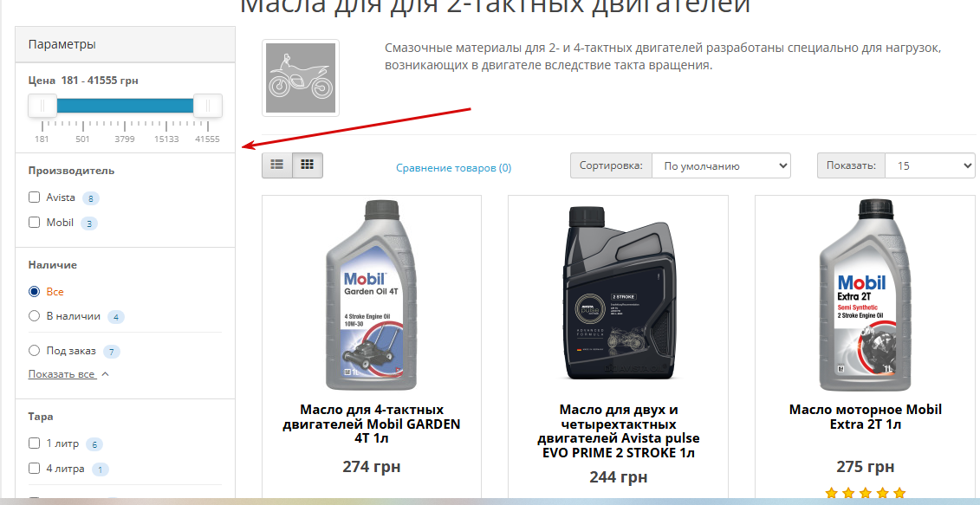The width and height of the screenshot is (980, 505).
Task: Switch to grid view layout
Action: pos(307,165)
